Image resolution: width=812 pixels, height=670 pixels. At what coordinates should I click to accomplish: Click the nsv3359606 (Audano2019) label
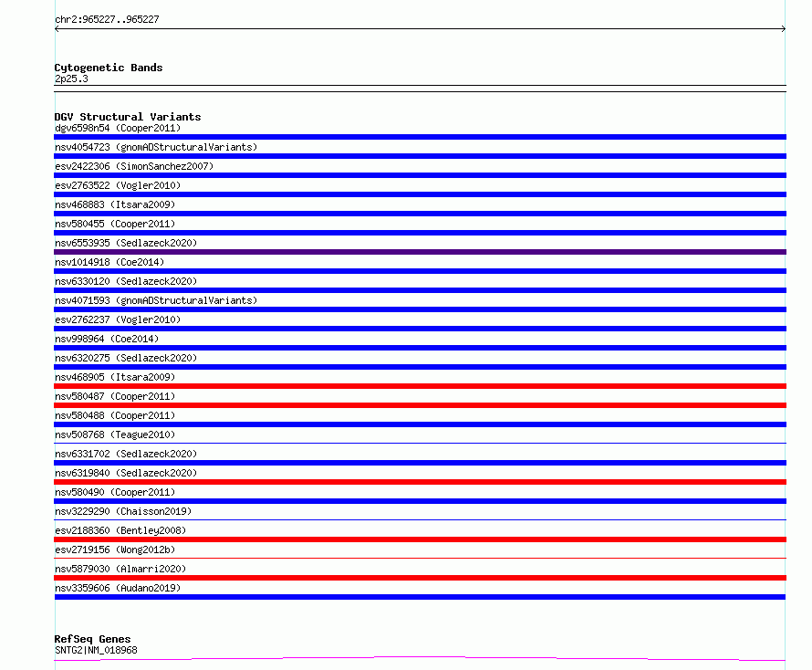click(x=118, y=588)
